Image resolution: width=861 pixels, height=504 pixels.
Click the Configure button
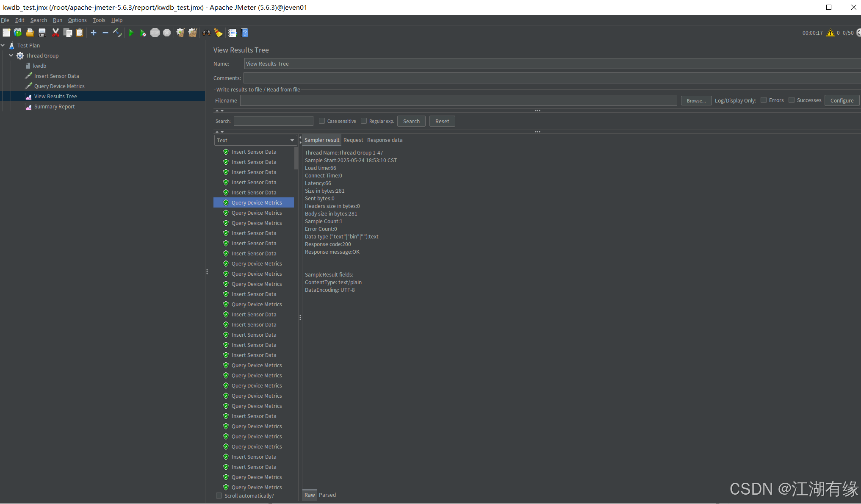(842, 100)
